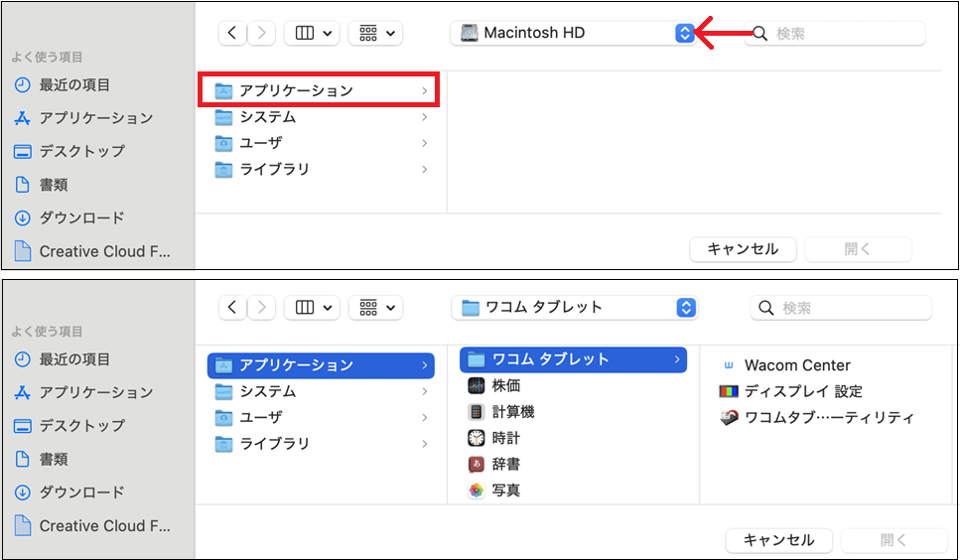
Task: Select ワコムタブ…ーティリティ app
Action: pyautogui.click(x=817, y=418)
